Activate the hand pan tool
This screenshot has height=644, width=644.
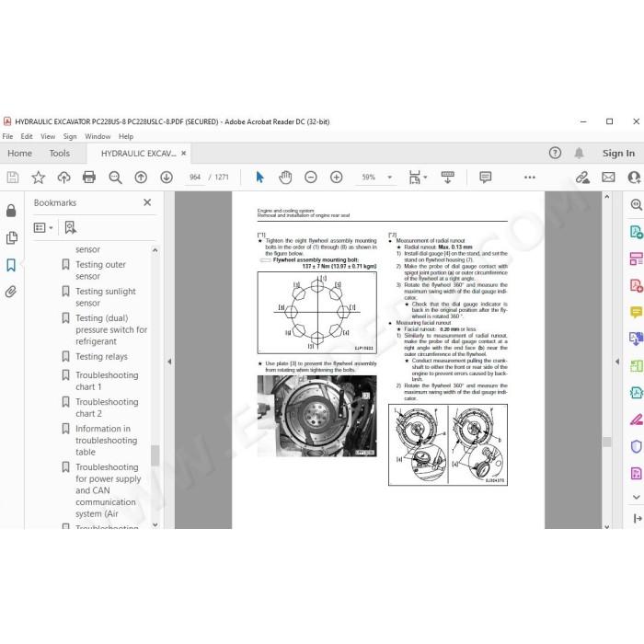point(285,178)
